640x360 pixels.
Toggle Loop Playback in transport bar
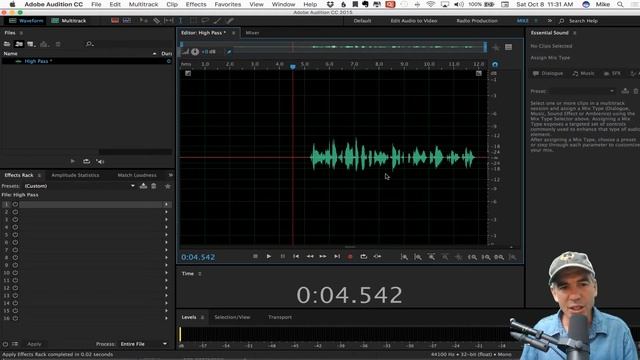pos(363,256)
